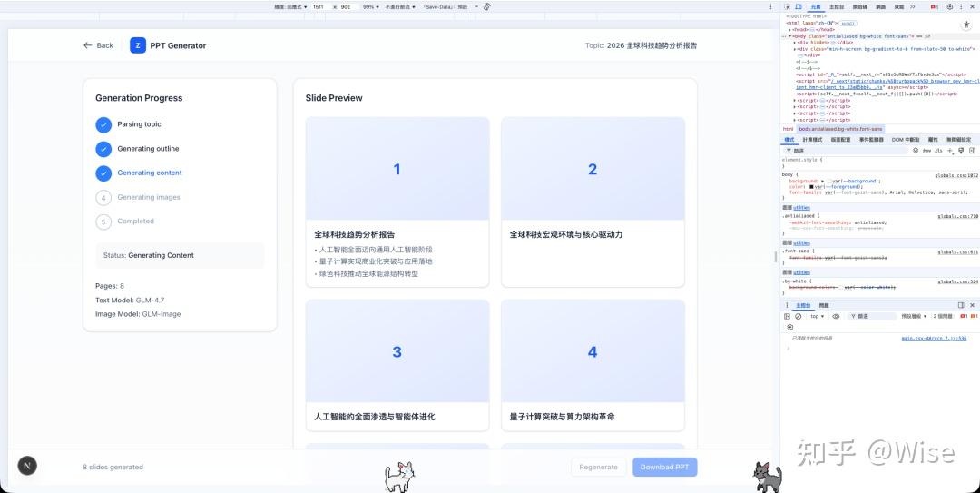This screenshot has width=980, height=493.
Task: Click the blue Z PPT Generator logo
Action: pyautogui.click(x=138, y=45)
